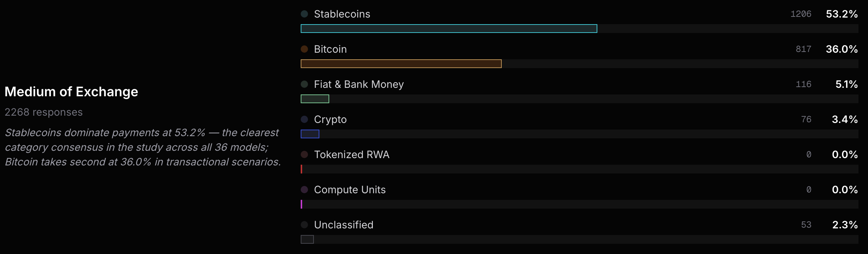Select the Tokenized RWA label
Image resolution: width=868 pixels, height=254 pixels.
(352, 154)
